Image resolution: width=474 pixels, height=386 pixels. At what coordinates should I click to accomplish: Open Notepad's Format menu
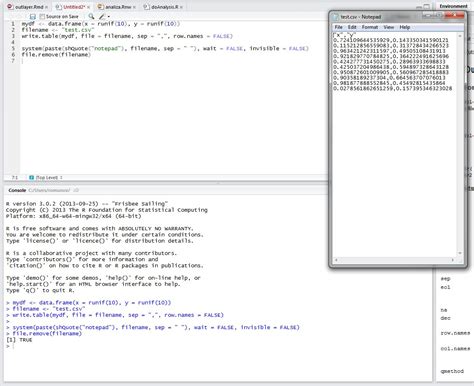click(x=370, y=27)
